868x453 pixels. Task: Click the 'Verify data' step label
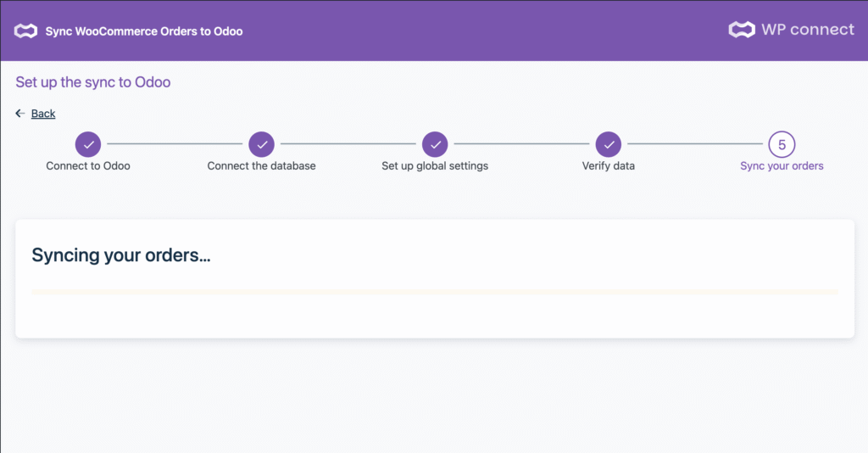click(x=609, y=166)
